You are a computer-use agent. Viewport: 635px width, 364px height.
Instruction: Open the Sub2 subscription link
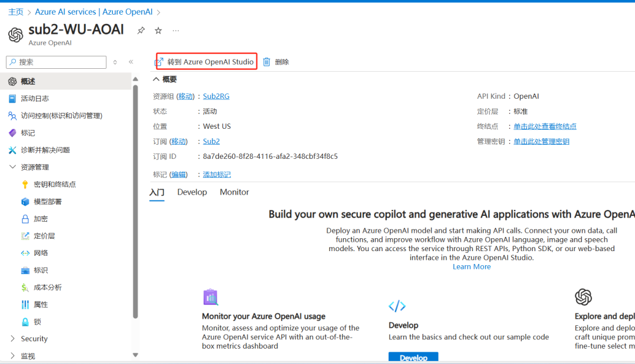coord(211,141)
